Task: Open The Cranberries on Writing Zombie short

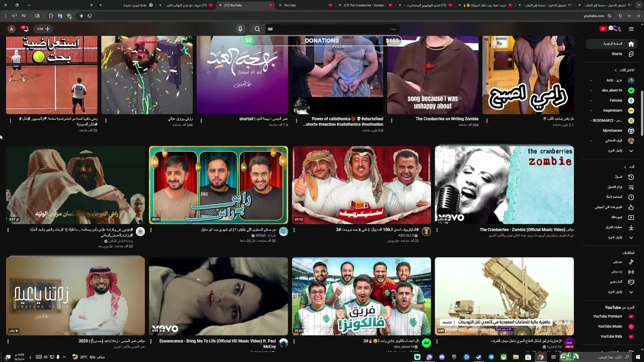Action: (433, 74)
